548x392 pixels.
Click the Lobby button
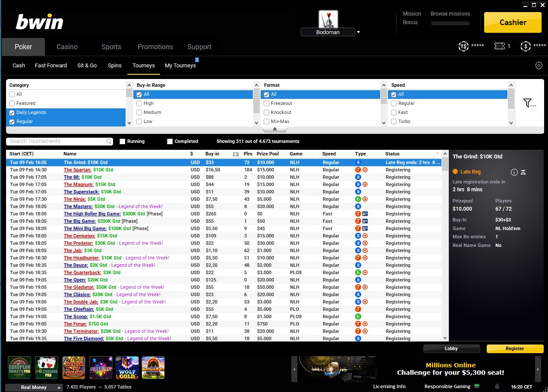[x=451, y=349]
